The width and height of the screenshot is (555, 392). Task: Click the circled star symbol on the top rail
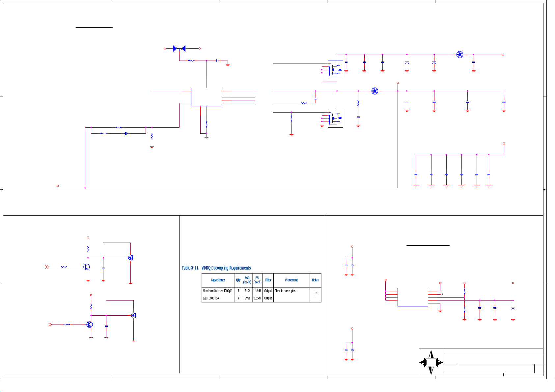460,55
